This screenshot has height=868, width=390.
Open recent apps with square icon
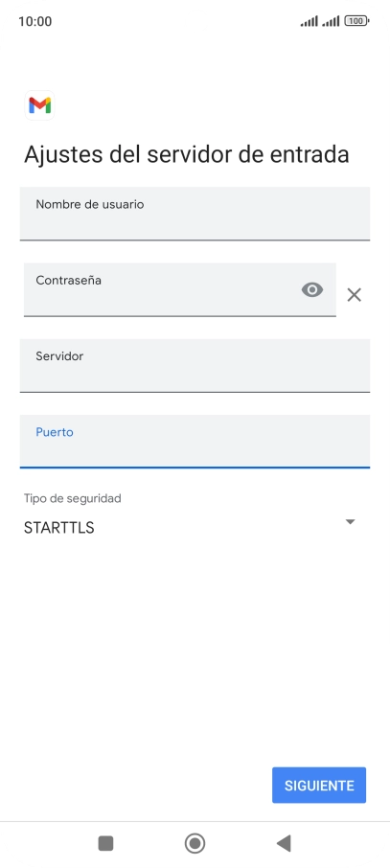pyautogui.click(x=105, y=843)
